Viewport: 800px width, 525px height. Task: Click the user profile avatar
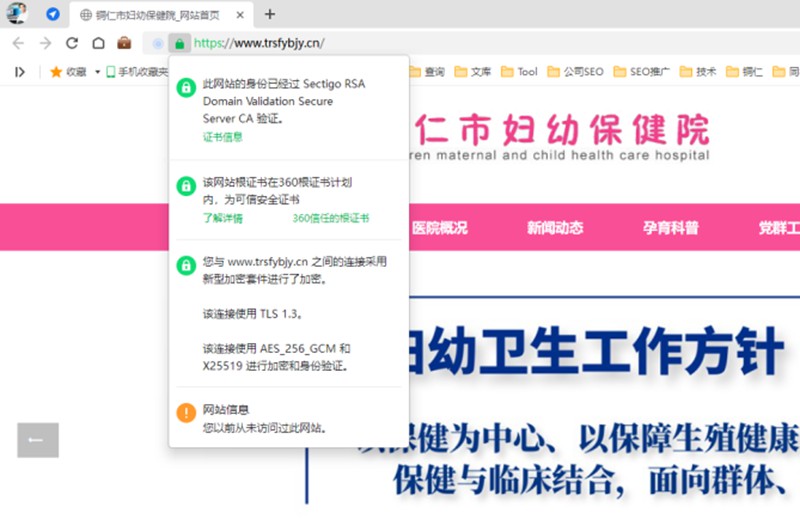click(x=17, y=14)
